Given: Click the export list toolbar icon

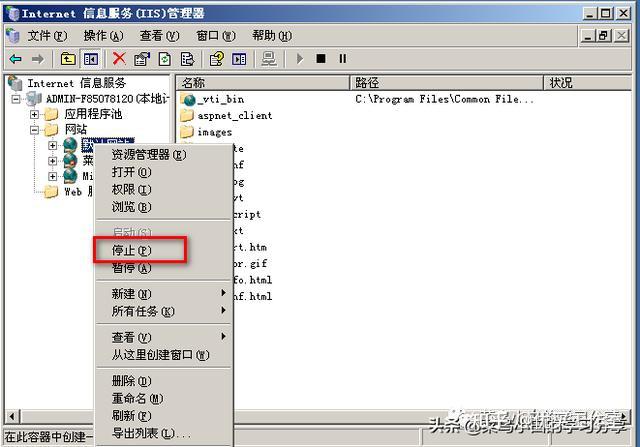Looking at the screenshot, I should (x=187, y=59).
